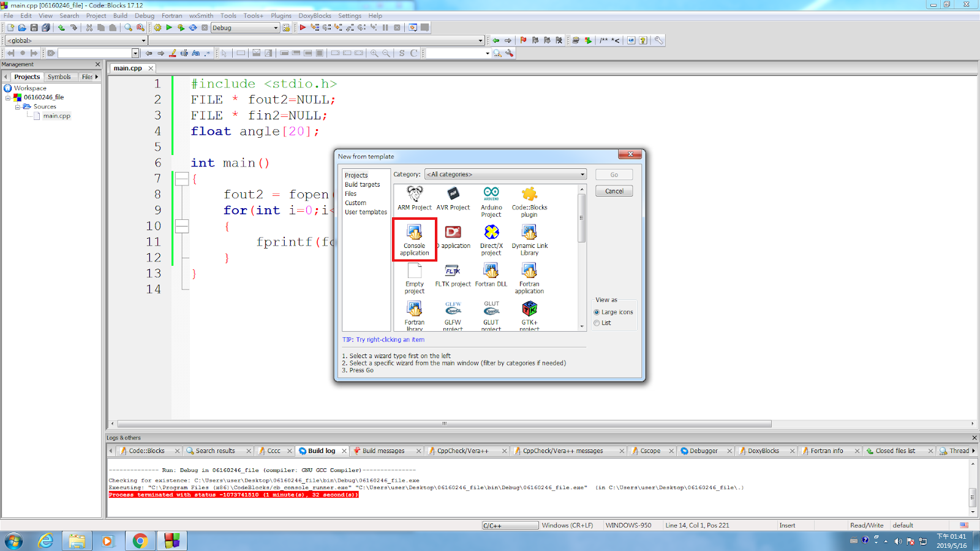
Task: Click the Undo toolbar icon
Action: pos(61,28)
